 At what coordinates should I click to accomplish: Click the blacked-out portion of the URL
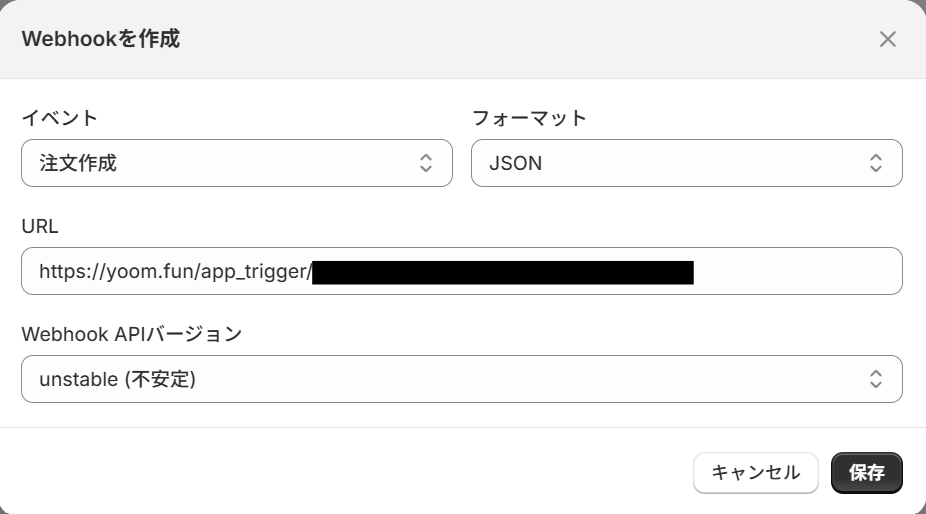click(x=502, y=271)
